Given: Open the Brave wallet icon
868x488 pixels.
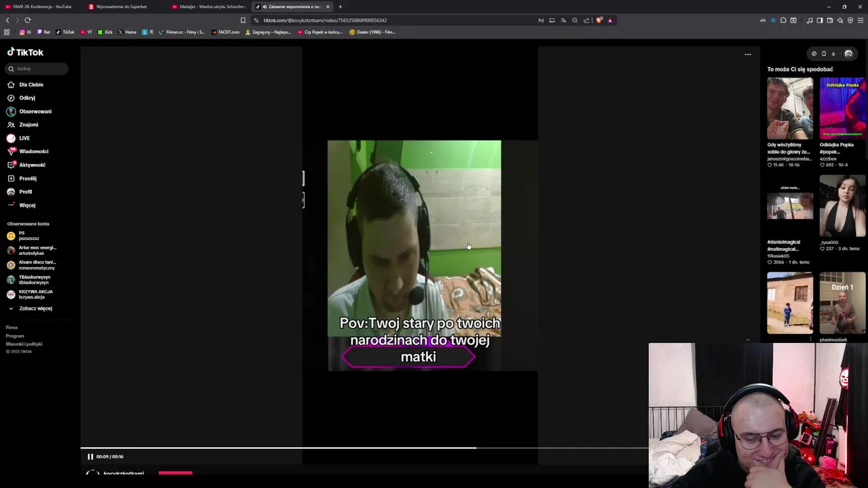Looking at the screenshot, I should tap(830, 20).
